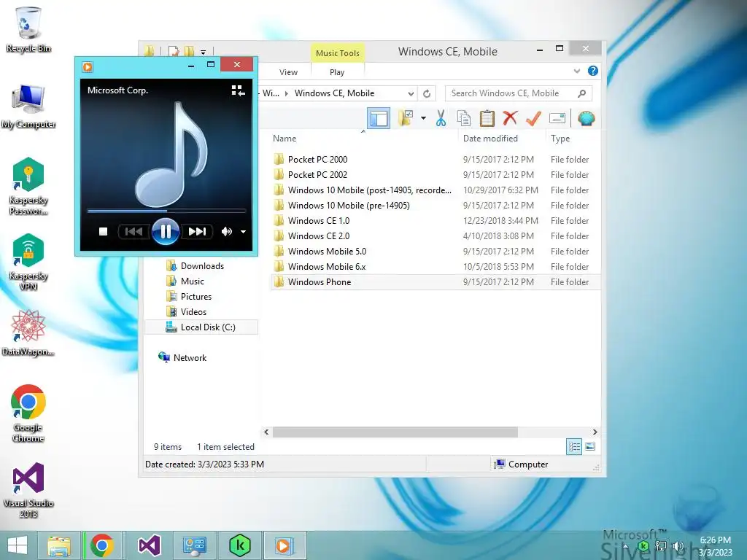This screenshot has height=560, width=747.
Task: Click the Rename icon in toolbar
Action: (557, 118)
